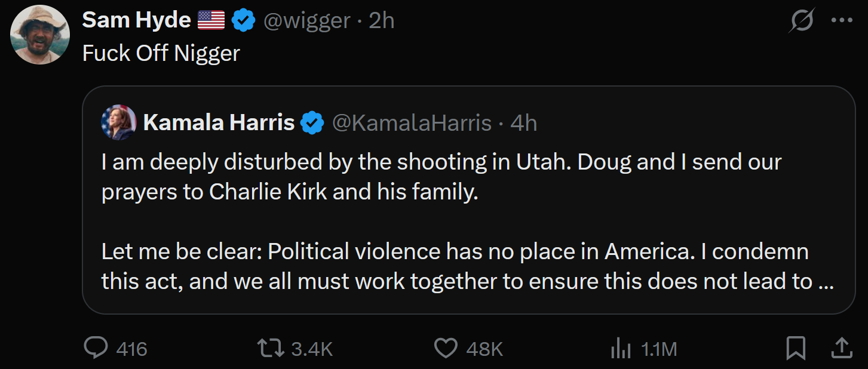Click the reply speech bubble icon
This screenshot has height=369, width=868.
[x=96, y=348]
